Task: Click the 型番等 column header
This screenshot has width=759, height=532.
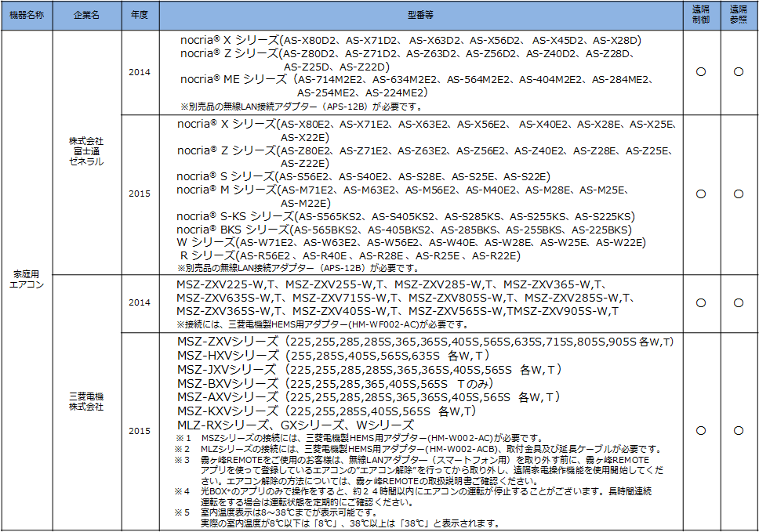Action: 420,16
